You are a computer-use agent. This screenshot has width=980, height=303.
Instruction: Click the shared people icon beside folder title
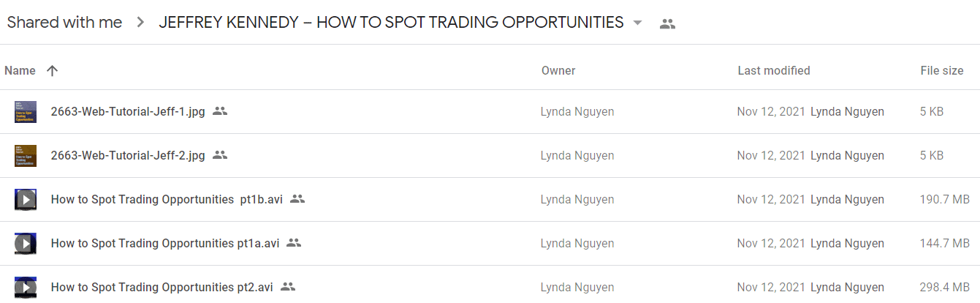(x=667, y=23)
